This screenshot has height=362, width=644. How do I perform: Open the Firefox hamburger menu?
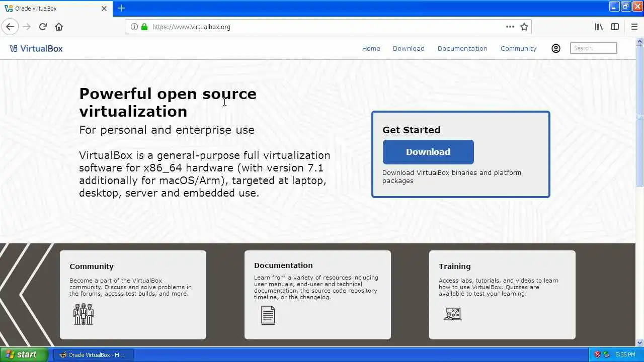coord(634,27)
